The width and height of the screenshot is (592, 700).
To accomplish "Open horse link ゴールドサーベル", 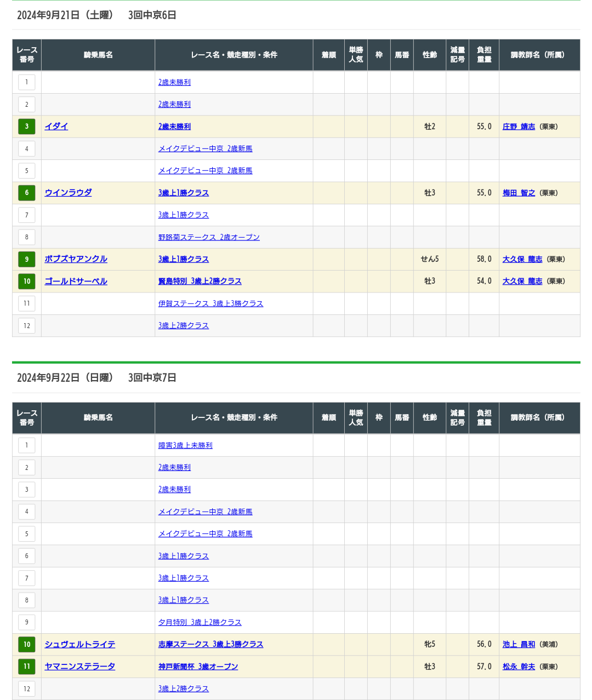I will coord(76,281).
